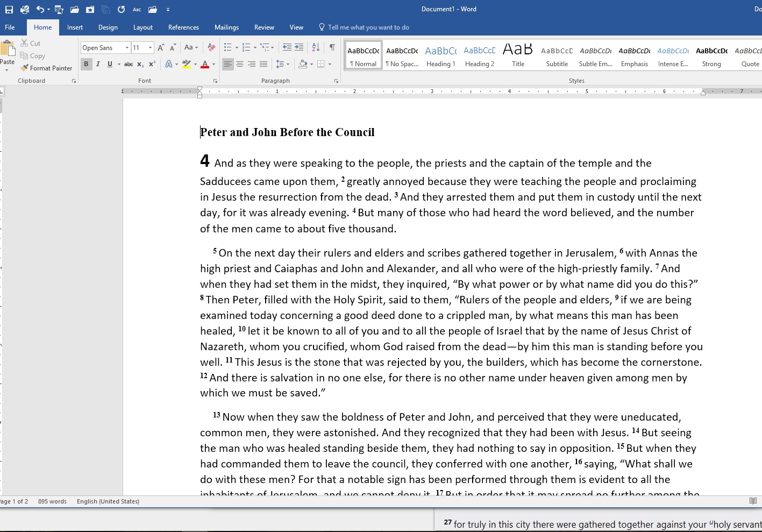Click the Tell me lightbulb icon
The width and height of the screenshot is (762, 532).
(x=322, y=27)
